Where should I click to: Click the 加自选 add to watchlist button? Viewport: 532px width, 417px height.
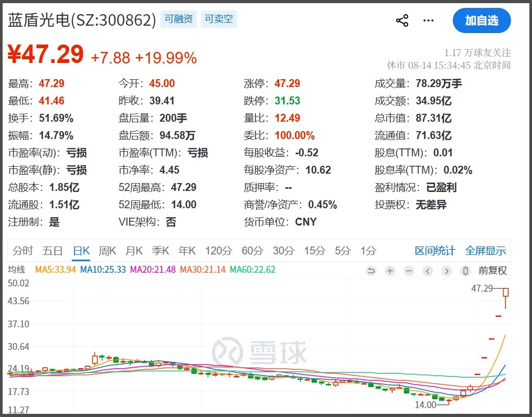point(482,20)
